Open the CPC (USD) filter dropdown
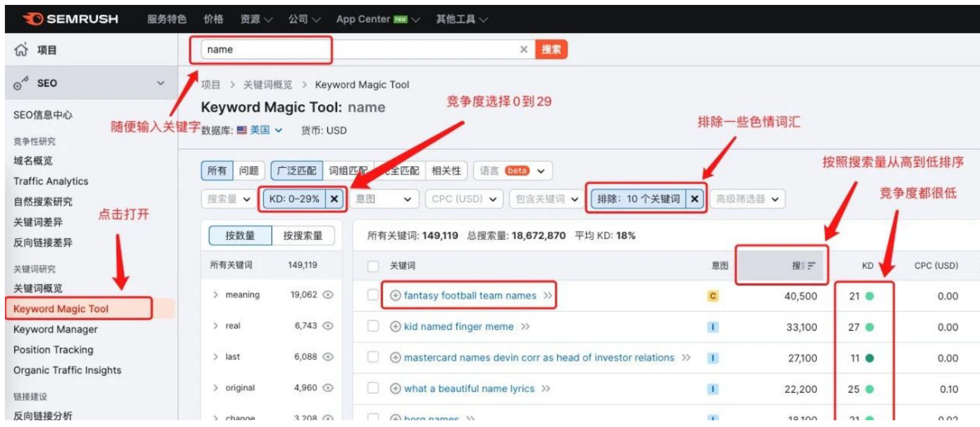The image size is (980, 427). click(x=464, y=199)
